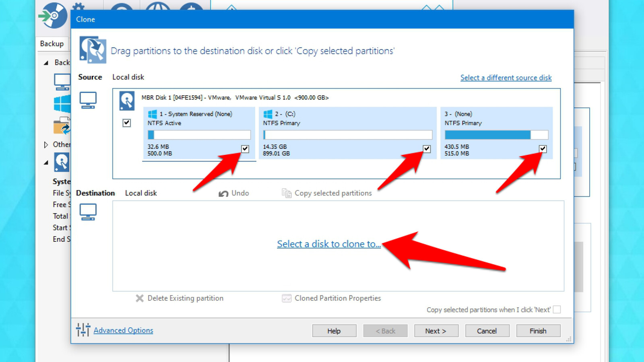
Task: Click the '899.01 GB' size value
Action: [x=277, y=153]
